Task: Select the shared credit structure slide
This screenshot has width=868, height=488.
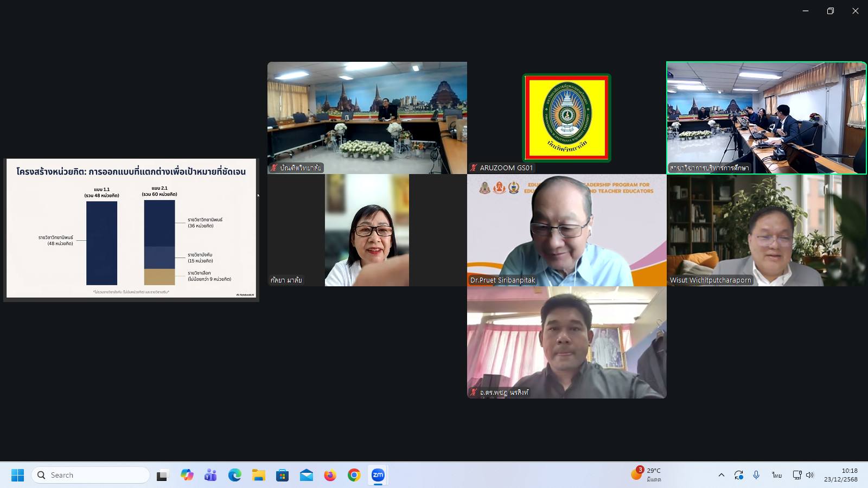Action: point(131,229)
